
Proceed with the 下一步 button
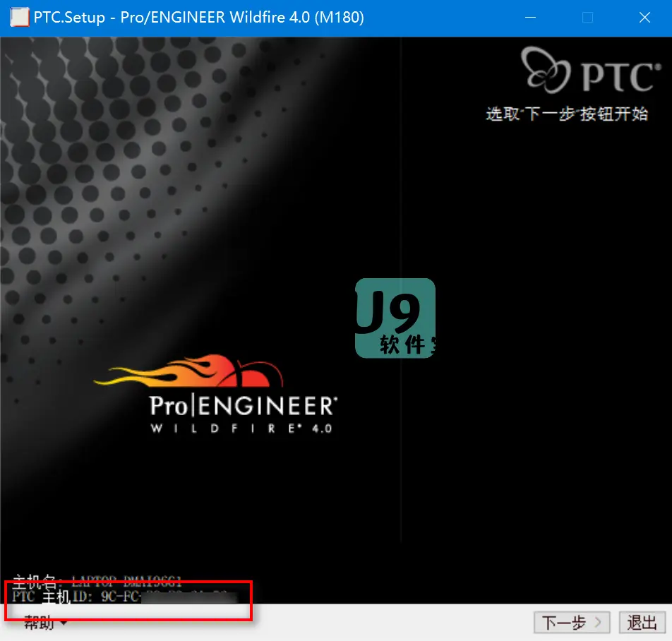point(572,622)
